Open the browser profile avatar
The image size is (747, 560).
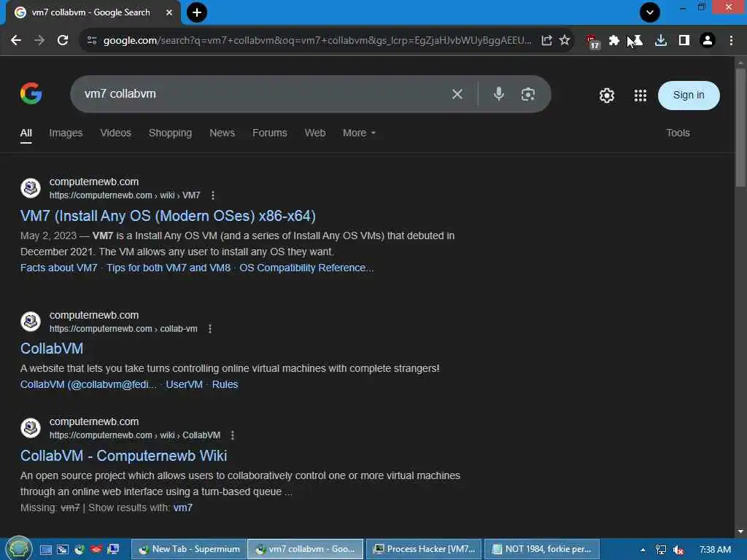click(708, 41)
